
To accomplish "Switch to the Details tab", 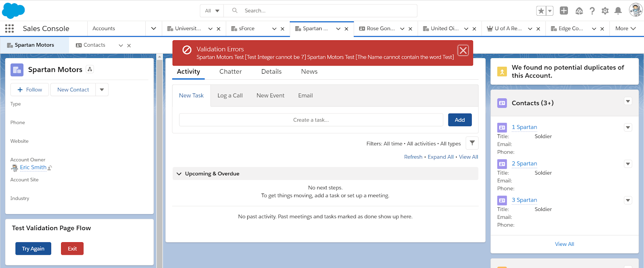I will [x=271, y=72].
